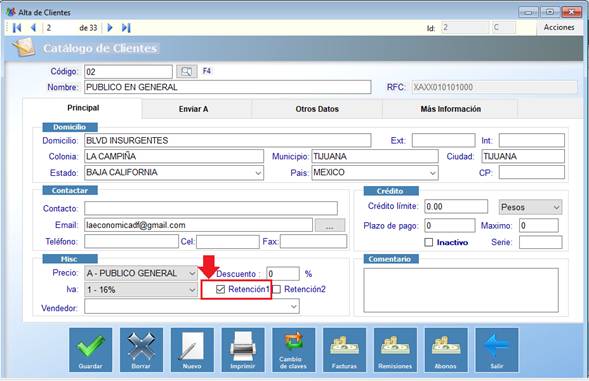Viewport: 589px width, 381px height.
Task: Click the Contacto field
Action: pos(211,209)
